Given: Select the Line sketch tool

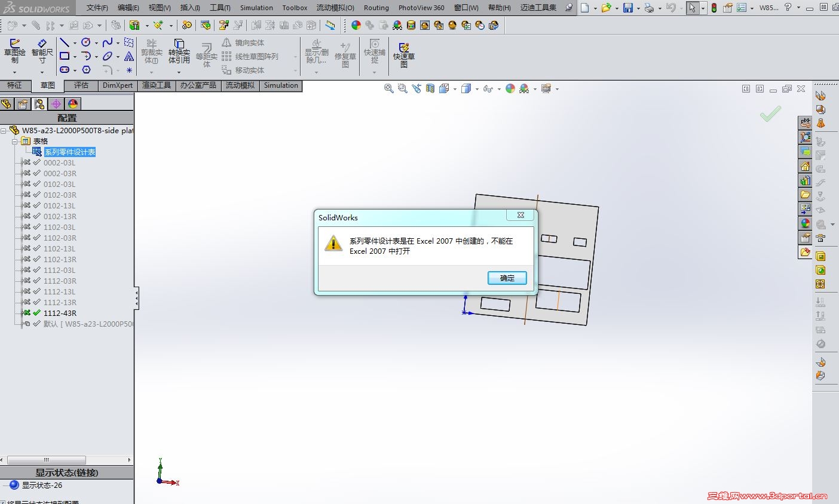Looking at the screenshot, I should click(64, 42).
